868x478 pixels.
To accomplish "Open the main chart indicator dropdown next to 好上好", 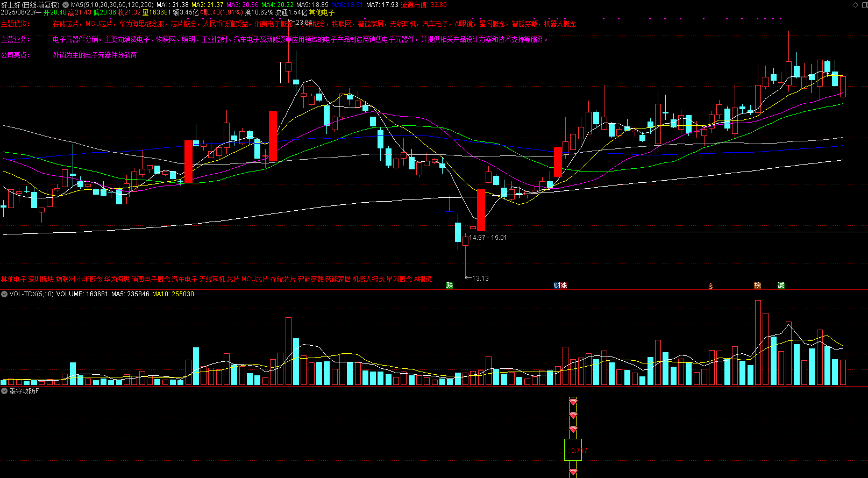I will coord(66,5).
